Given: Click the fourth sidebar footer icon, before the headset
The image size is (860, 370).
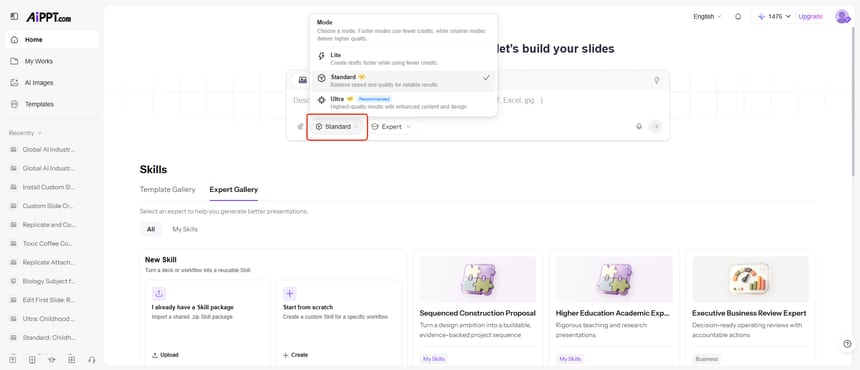Looking at the screenshot, I should click(72, 360).
